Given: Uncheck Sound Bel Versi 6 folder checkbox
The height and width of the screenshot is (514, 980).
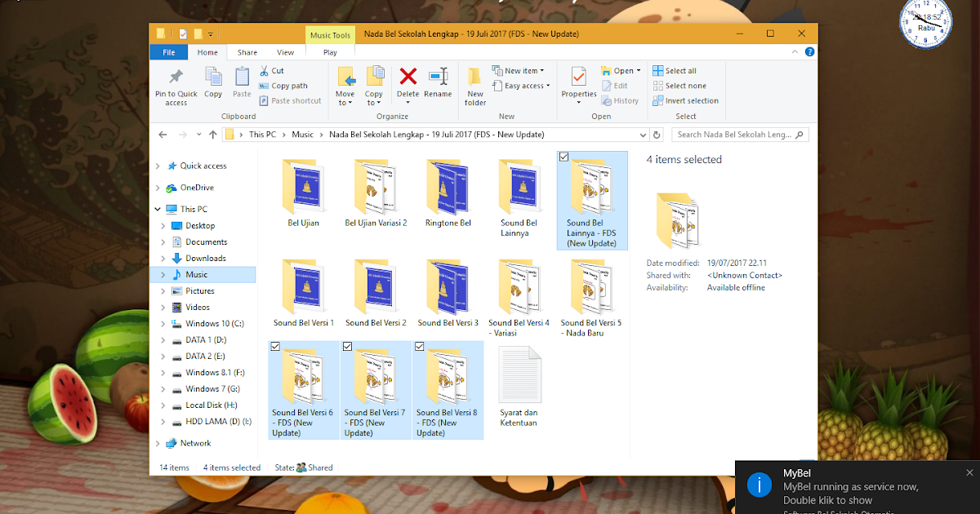Looking at the screenshot, I should (x=275, y=347).
